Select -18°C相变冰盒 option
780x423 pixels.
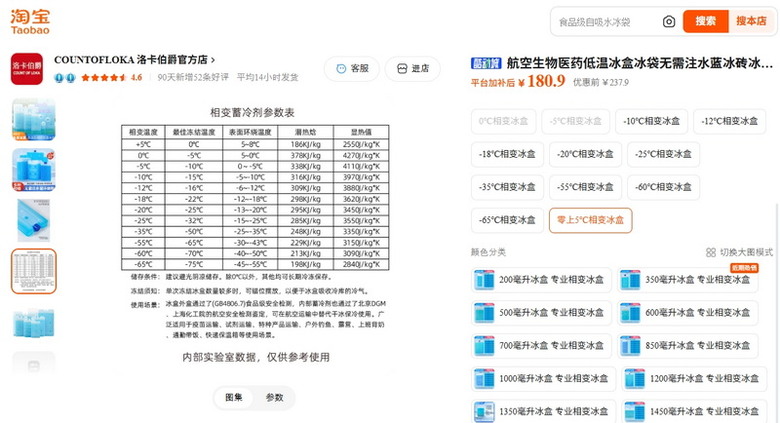click(507, 154)
